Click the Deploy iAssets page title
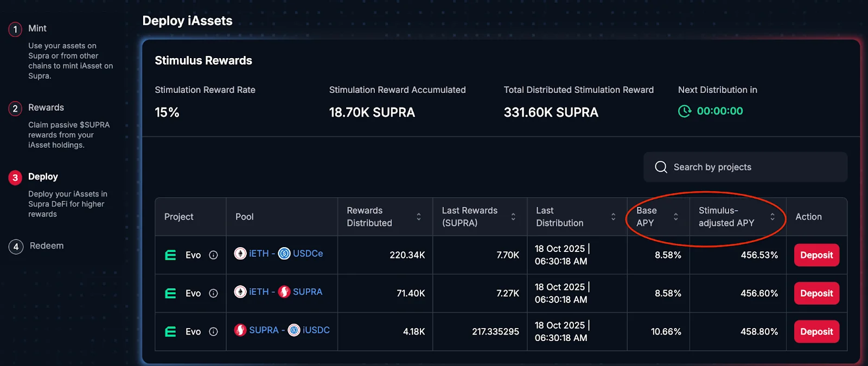 pyautogui.click(x=187, y=21)
